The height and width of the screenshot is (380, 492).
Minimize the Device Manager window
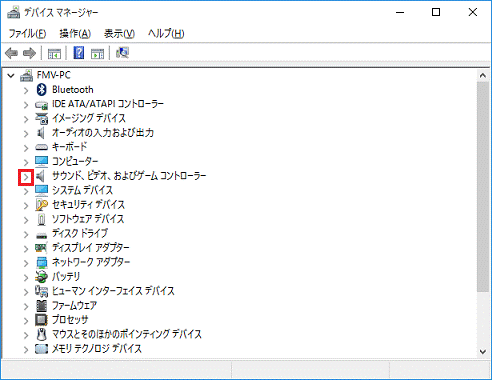point(400,13)
